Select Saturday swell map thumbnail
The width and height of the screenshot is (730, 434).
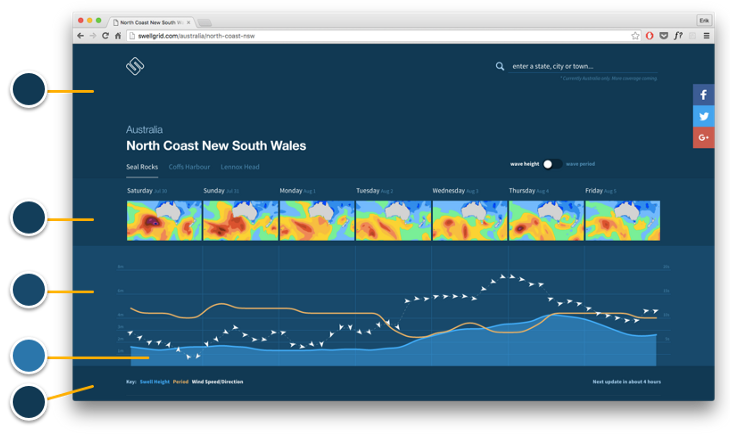(x=164, y=220)
